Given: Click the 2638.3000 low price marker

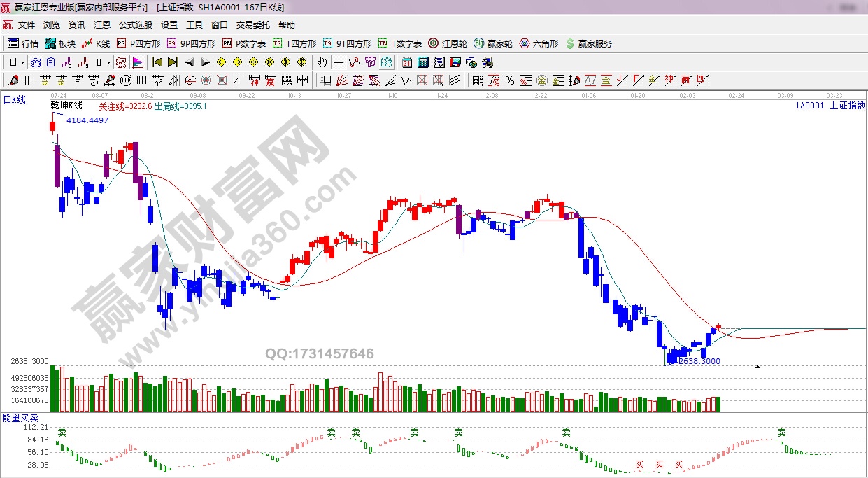Looking at the screenshot, I should click(x=699, y=361).
